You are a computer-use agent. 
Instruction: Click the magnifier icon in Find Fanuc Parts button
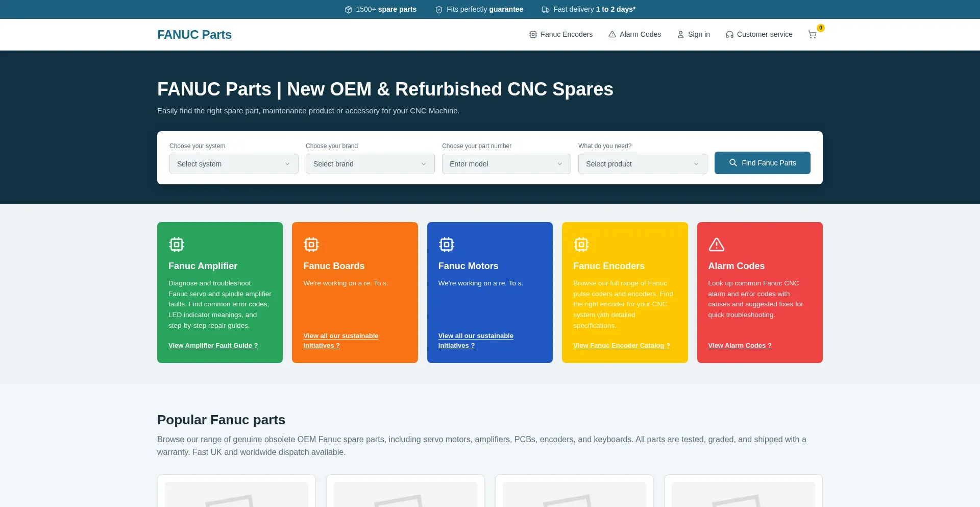tap(733, 163)
